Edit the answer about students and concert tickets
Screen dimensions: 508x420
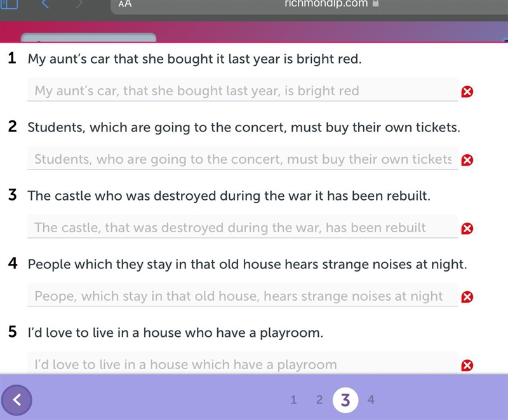coord(243,158)
